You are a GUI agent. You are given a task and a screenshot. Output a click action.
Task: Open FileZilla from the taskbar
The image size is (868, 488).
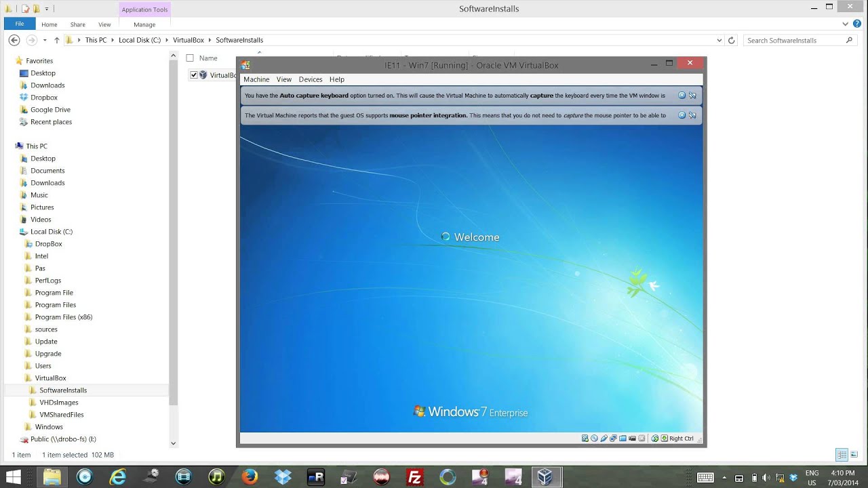tap(414, 476)
